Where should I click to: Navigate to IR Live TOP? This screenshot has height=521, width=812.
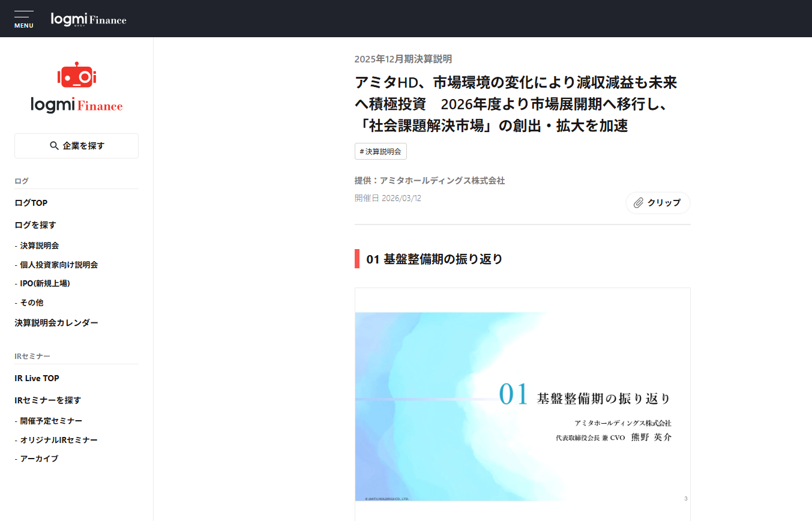[37, 378]
